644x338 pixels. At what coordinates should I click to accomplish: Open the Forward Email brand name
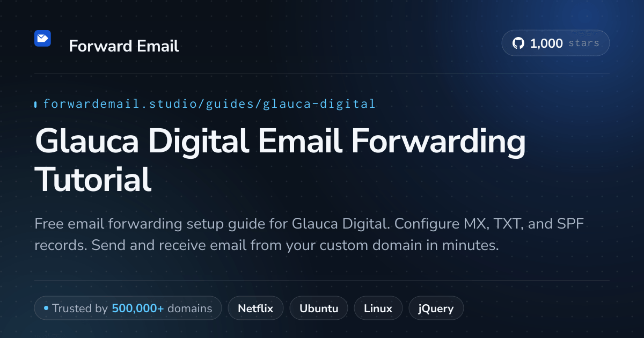coord(124,46)
